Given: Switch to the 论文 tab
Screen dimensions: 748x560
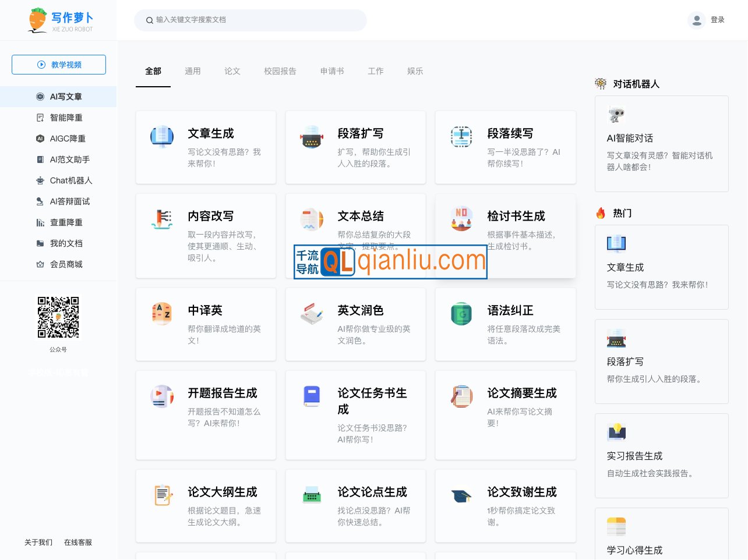Looking at the screenshot, I should tap(232, 71).
